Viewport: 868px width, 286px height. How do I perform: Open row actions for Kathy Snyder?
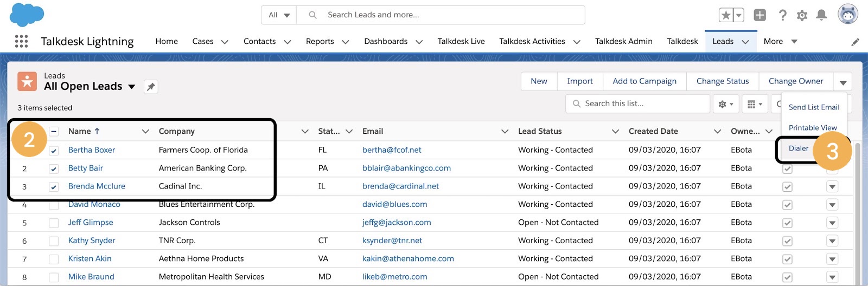[832, 241]
